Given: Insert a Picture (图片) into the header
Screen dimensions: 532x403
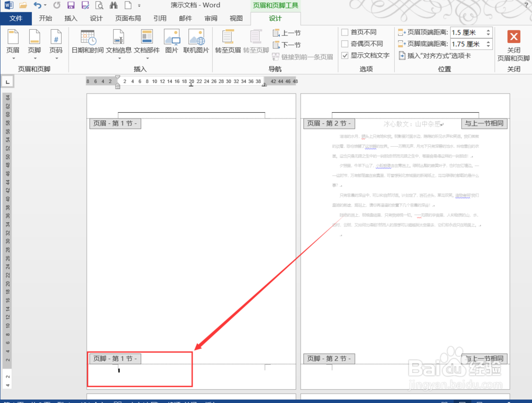Looking at the screenshot, I should (172, 43).
